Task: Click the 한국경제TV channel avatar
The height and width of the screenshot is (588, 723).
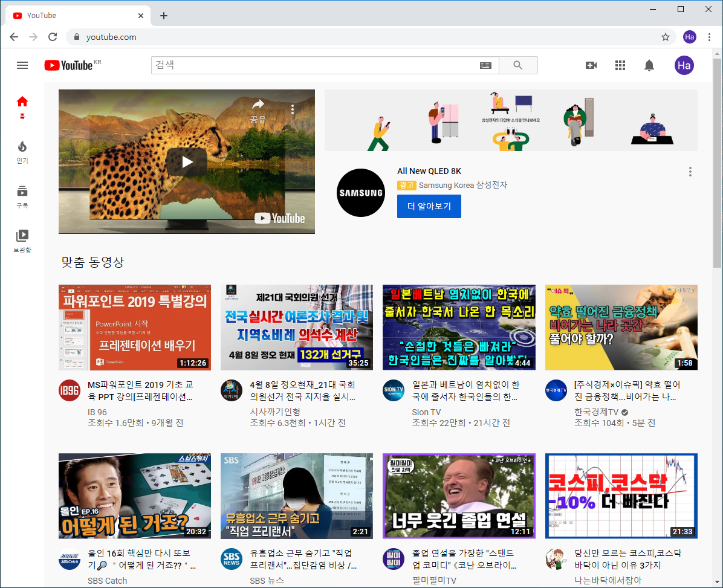Action: coord(556,391)
